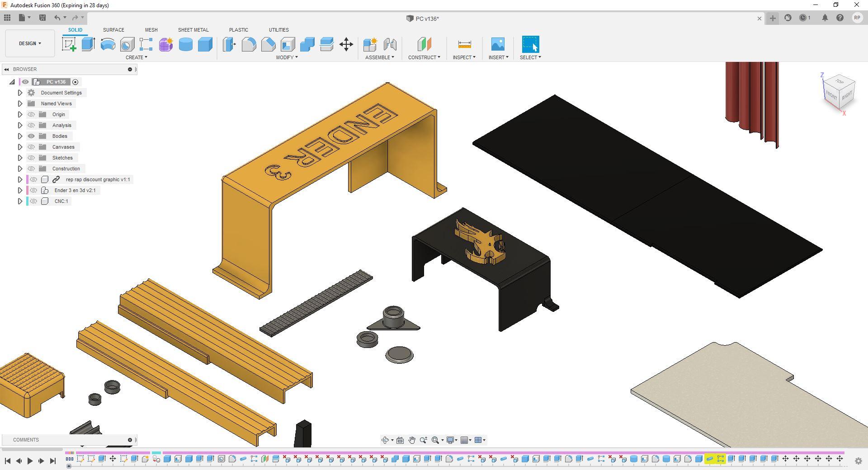Click the Create Form purple icon
The image size is (868, 470).
tap(166, 44)
